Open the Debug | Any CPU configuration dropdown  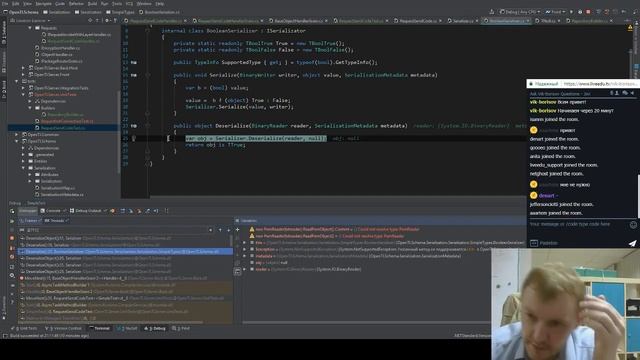(520, 12)
